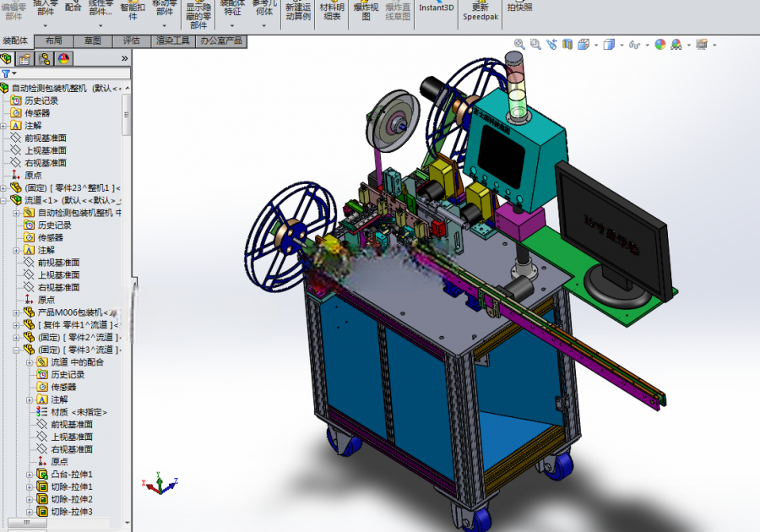This screenshot has height=532, width=760.
Task: Open the ConfigurationManager panel tab
Action: [x=45, y=59]
